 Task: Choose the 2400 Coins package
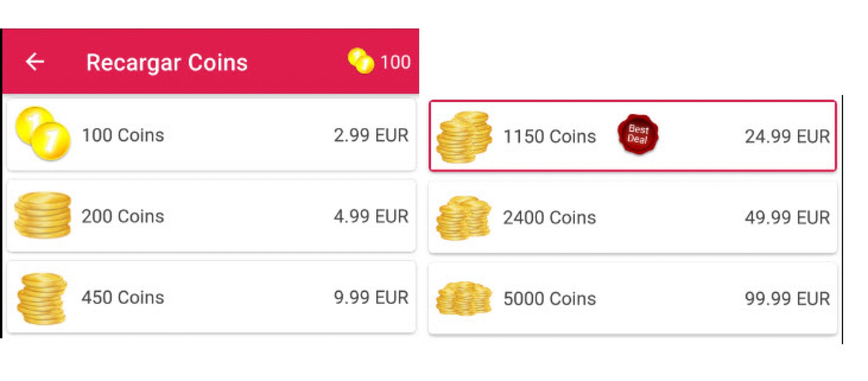pyautogui.click(x=632, y=217)
